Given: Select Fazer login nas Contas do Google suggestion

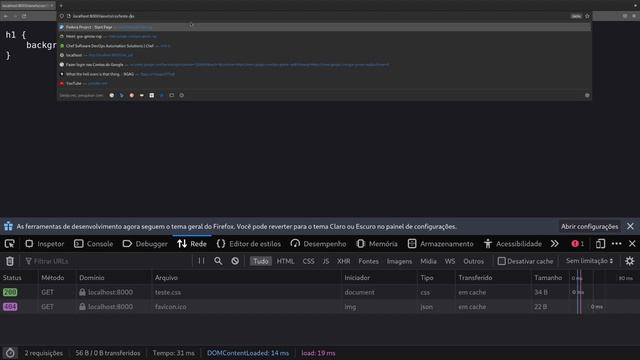Looking at the screenshot, I should click(324, 64).
